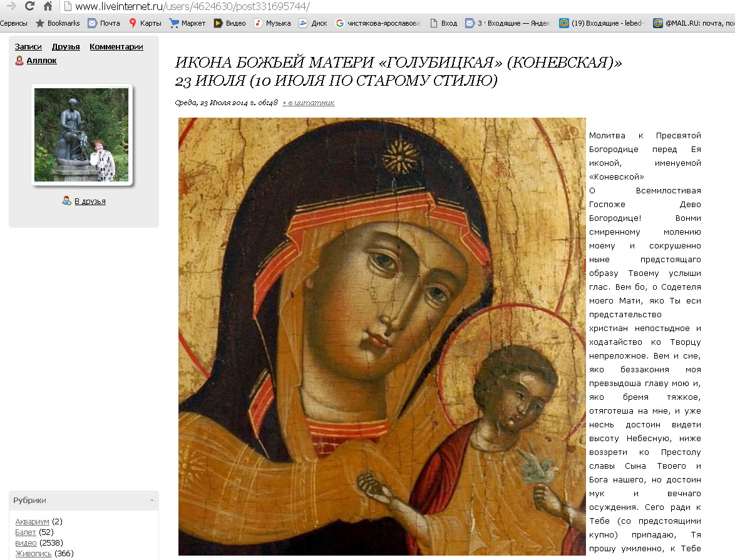Open the видео category
The width and height of the screenshot is (735, 560).
click(x=26, y=543)
